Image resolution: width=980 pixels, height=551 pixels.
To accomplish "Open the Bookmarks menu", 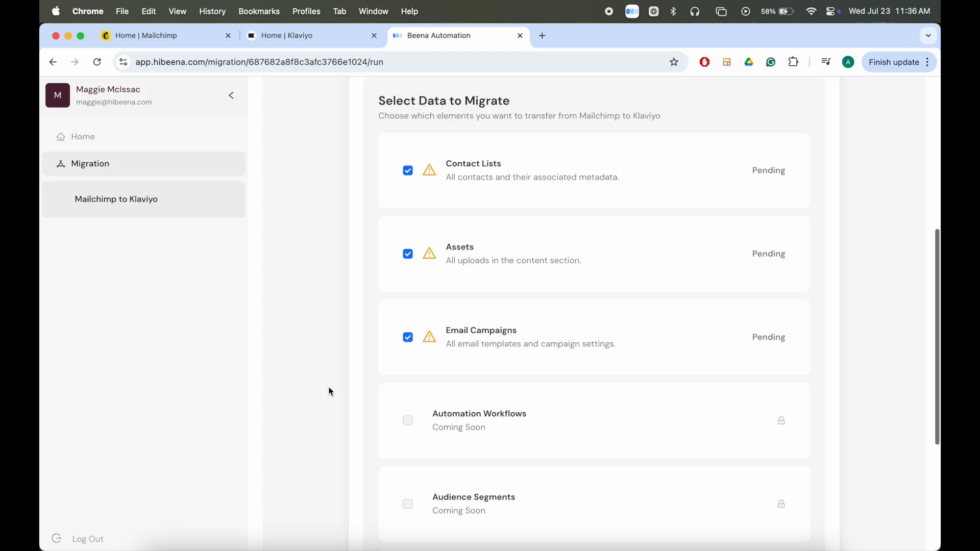I will point(260,11).
